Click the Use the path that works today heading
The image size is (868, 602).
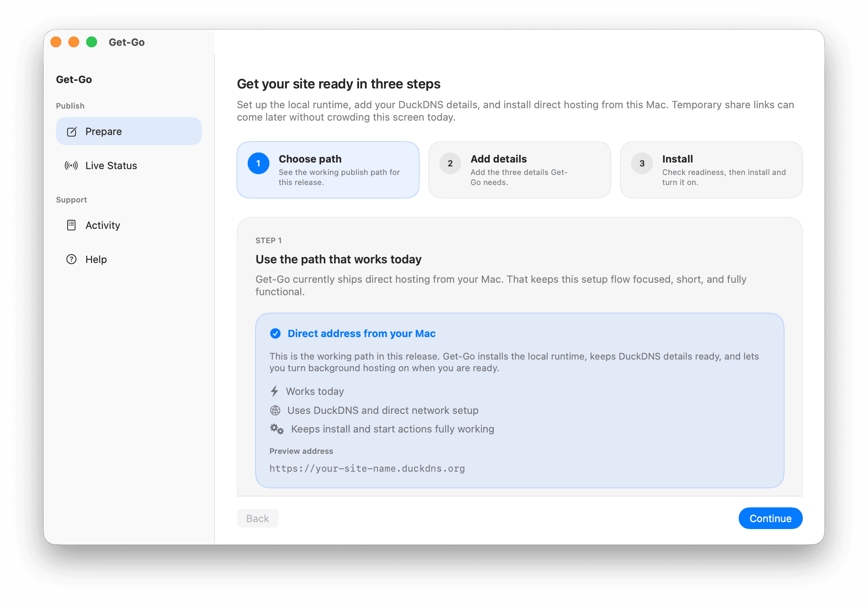(339, 259)
